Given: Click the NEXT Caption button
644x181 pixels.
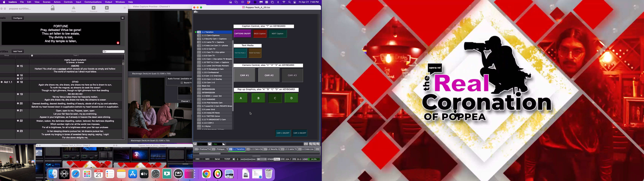Looking at the screenshot, I should click(x=277, y=34).
